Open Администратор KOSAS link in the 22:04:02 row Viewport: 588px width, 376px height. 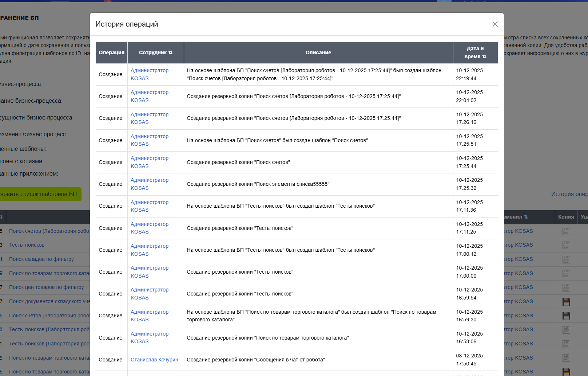(x=150, y=96)
